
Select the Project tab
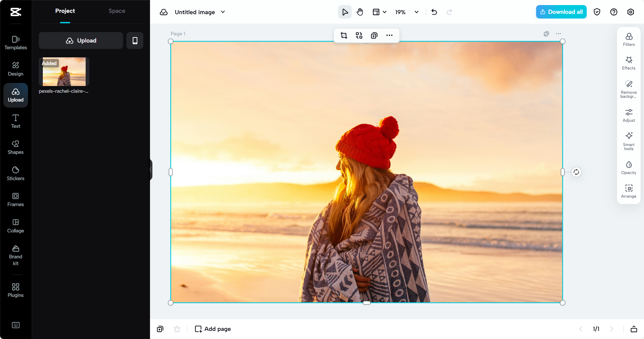click(65, 11)
